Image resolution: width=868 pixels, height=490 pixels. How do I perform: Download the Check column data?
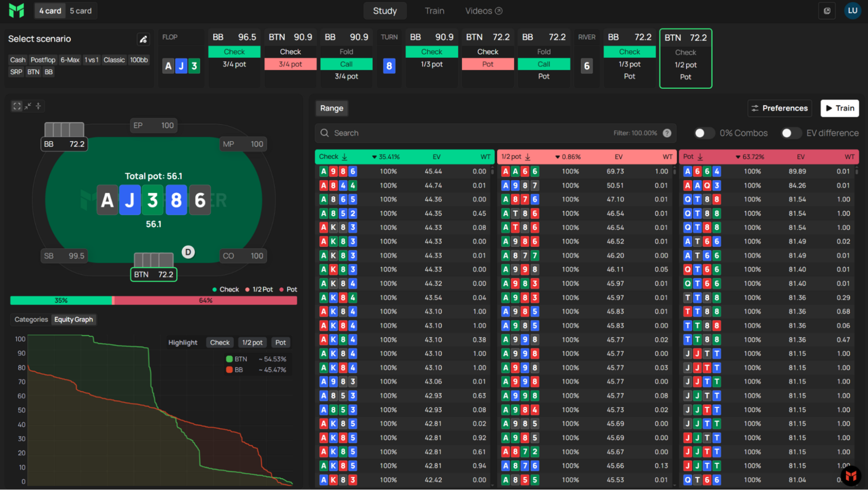(x=345, y=157)
